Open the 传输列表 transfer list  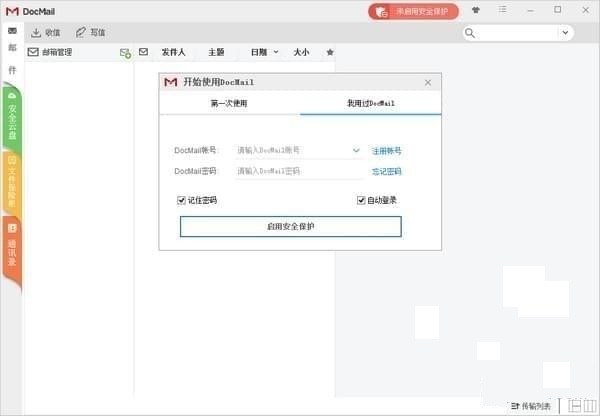[x=530, y=406]
